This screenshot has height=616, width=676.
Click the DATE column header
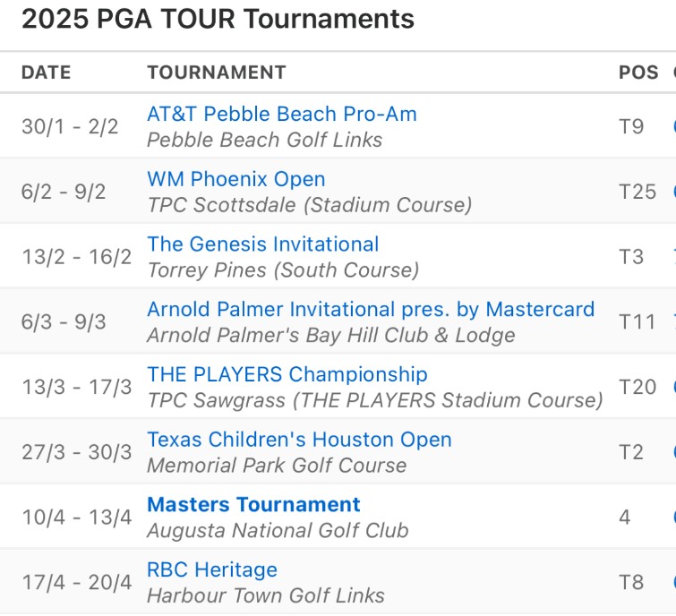coord(47,73)
